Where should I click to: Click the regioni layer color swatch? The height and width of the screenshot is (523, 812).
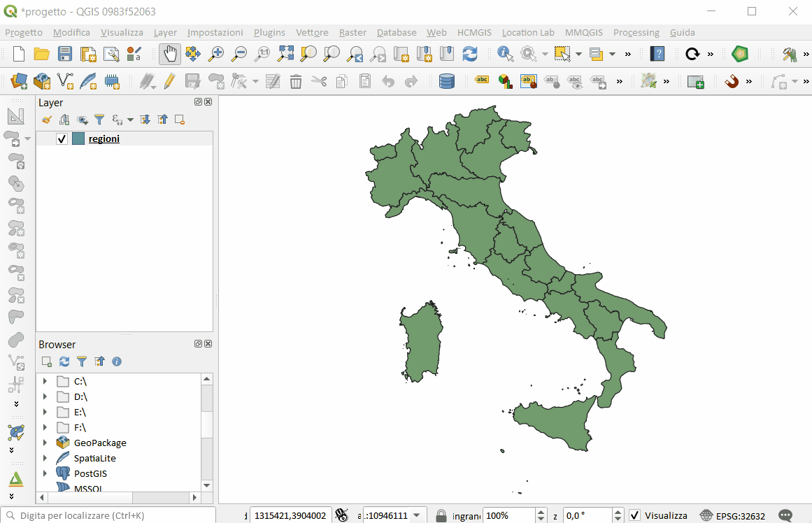pyautogui.click(x=78, y=139)
